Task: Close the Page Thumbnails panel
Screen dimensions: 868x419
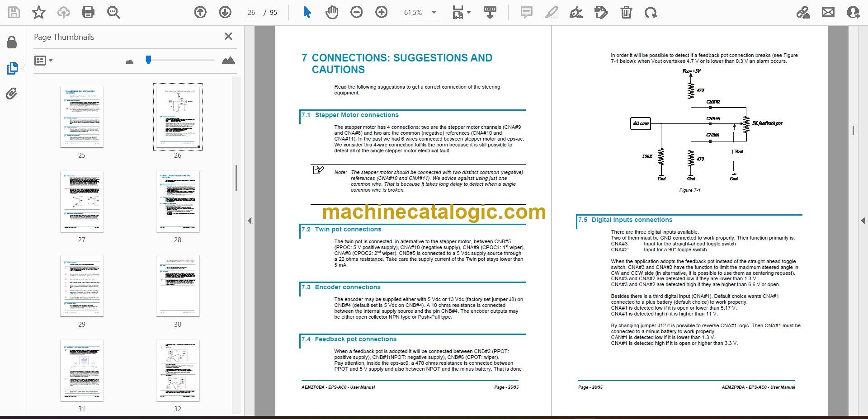Action: pos(228,36)
